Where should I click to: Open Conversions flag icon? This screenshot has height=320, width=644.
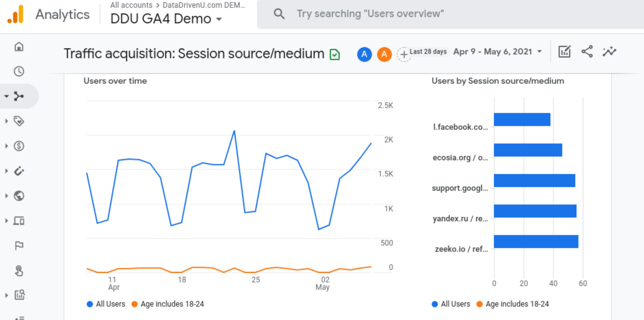coord(19,246)
